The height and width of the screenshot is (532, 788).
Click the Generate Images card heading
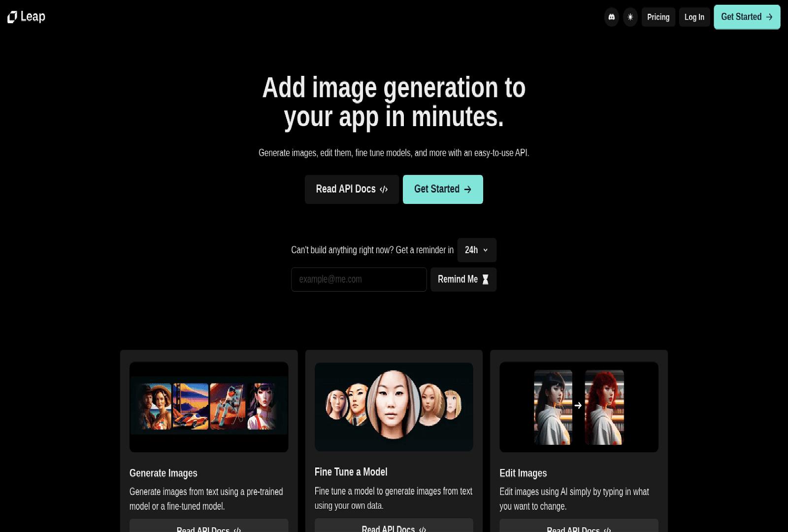click(163, 473)
